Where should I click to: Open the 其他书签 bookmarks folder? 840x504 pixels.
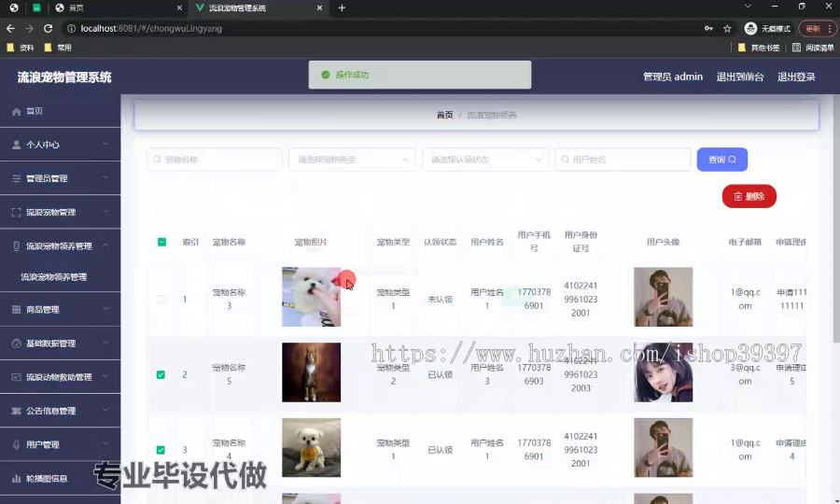pos(759,48)
